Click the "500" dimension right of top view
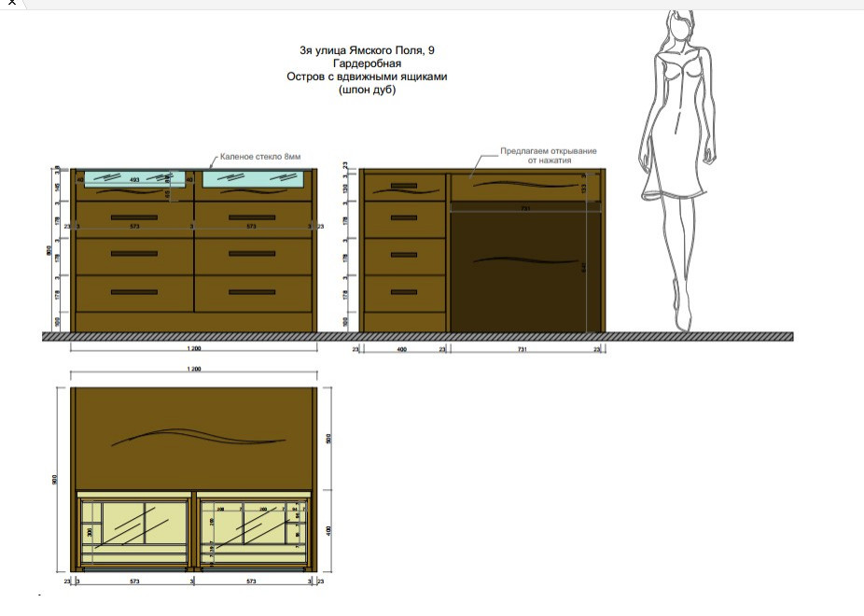This screenshot has height=616, width=864. [x=328, y=439]
